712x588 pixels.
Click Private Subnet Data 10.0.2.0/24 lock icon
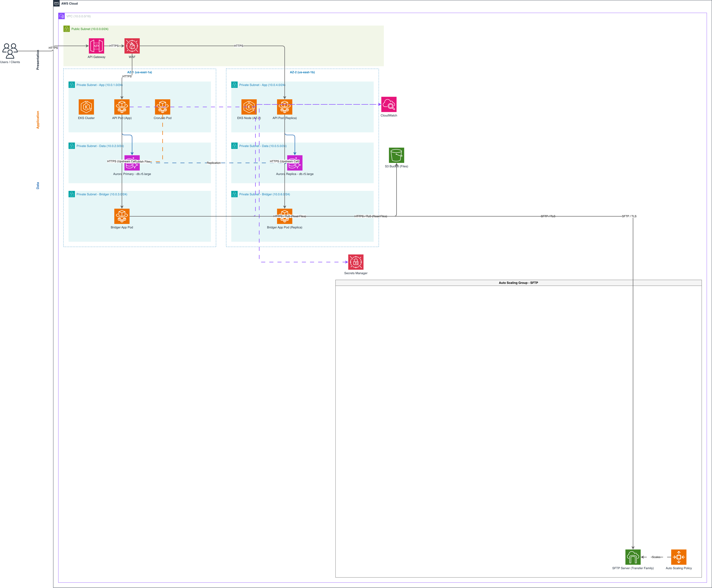pyautogui.click(x=72, y=146)
